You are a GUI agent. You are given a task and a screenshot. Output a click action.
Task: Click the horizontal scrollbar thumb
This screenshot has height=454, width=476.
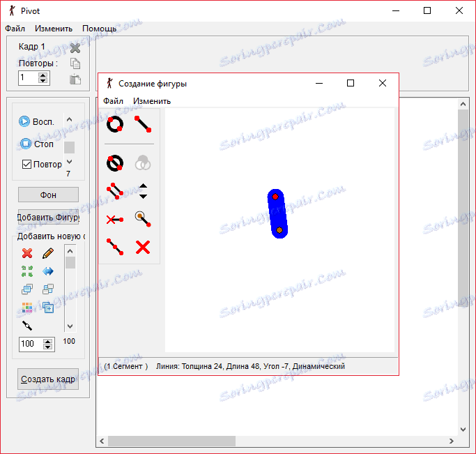click(x=172, y=441)
